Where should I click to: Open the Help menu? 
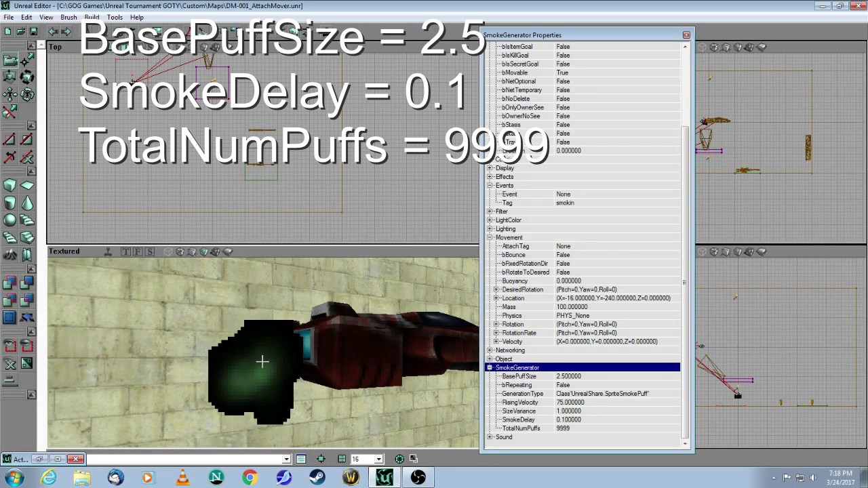(x=136, y=17)
